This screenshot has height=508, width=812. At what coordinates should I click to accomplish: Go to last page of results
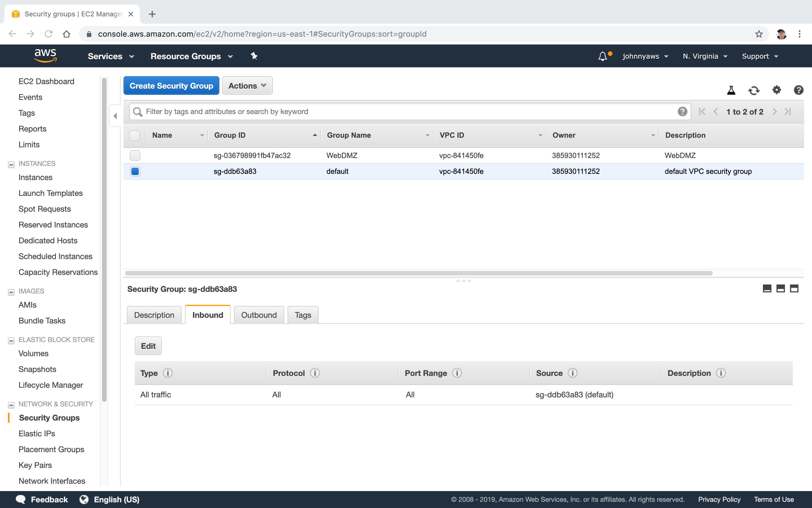[x=788, y=111]
